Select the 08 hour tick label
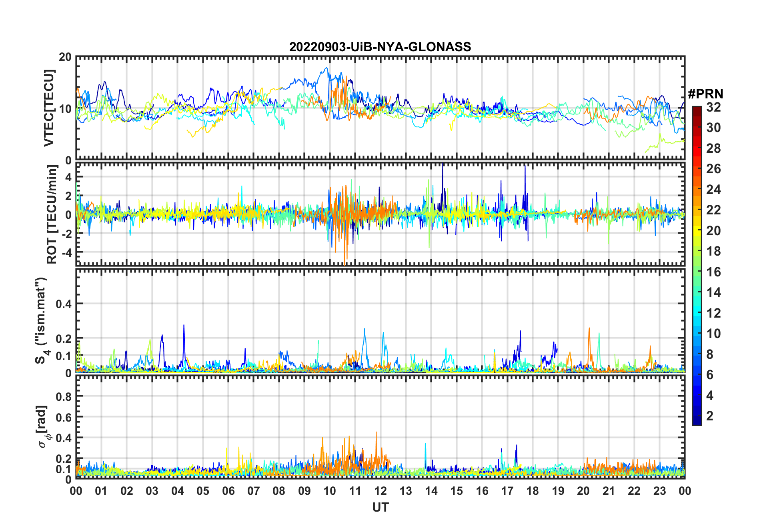The image size is (761, 532). click(279, 491)
